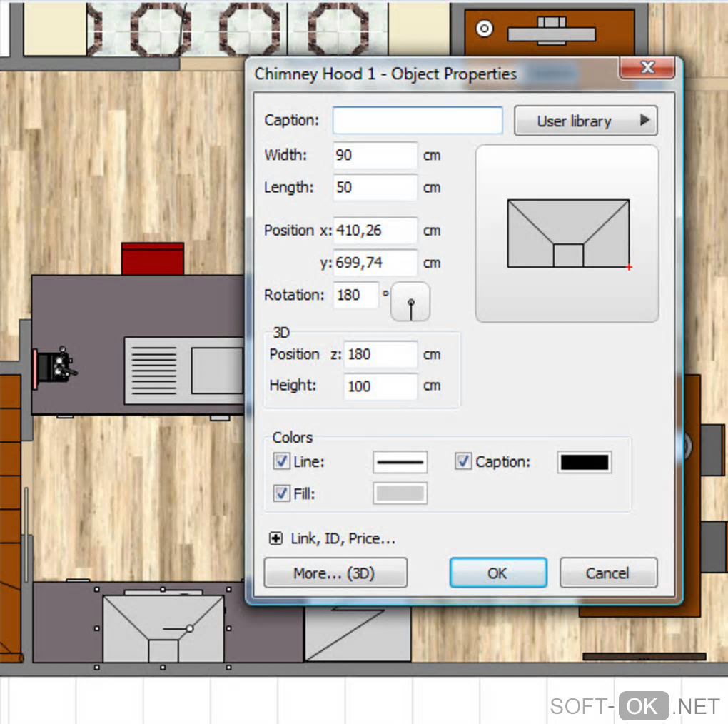
Task: Click the chimney hood rotation handle
Action: click(x=189, y=628)
